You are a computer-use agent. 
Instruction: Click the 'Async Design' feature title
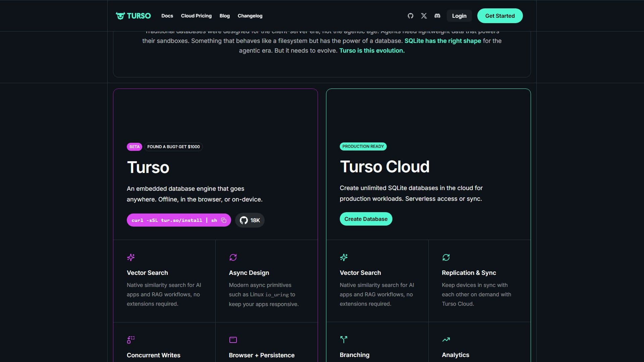coord(249,273)
